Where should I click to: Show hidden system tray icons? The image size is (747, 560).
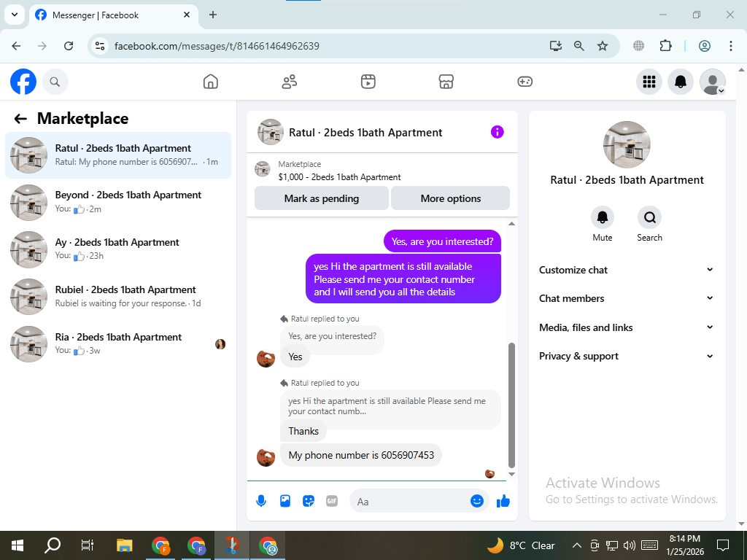pos(576,545)
